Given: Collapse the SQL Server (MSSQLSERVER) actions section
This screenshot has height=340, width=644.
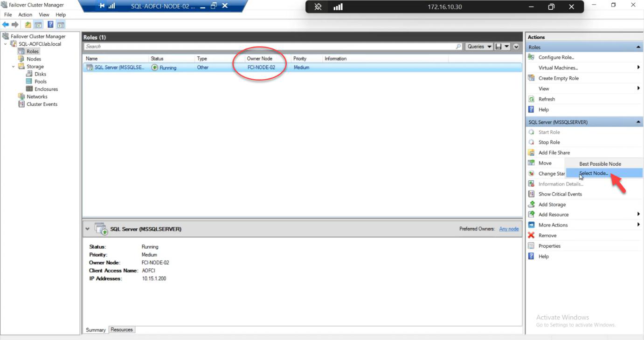Looking at the screenshot, I should 638,122.
